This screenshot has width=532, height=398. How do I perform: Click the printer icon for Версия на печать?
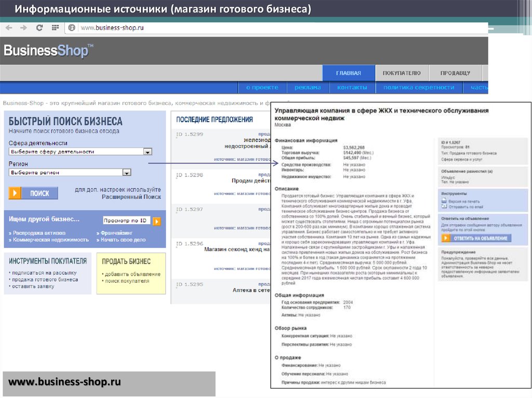[444, 200]
